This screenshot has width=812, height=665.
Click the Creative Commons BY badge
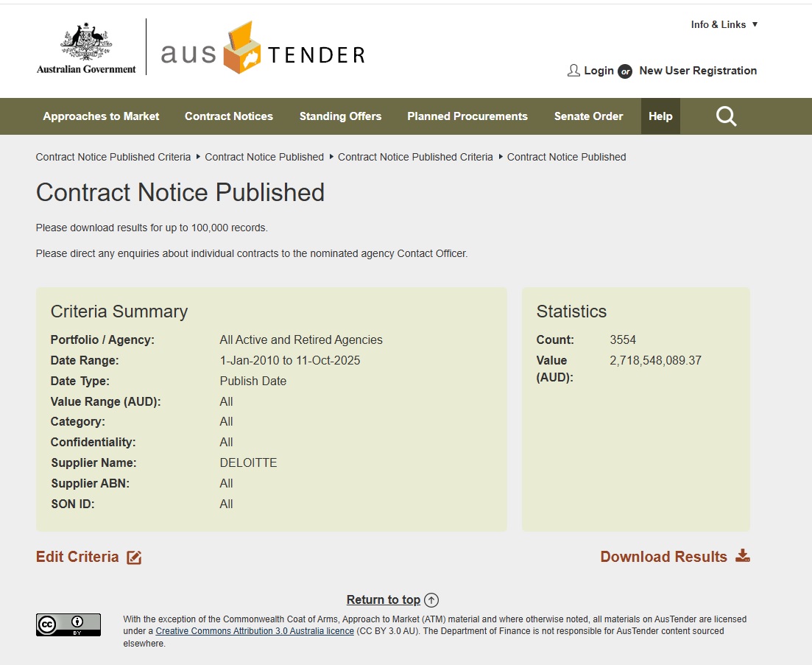tap(68, 624)
